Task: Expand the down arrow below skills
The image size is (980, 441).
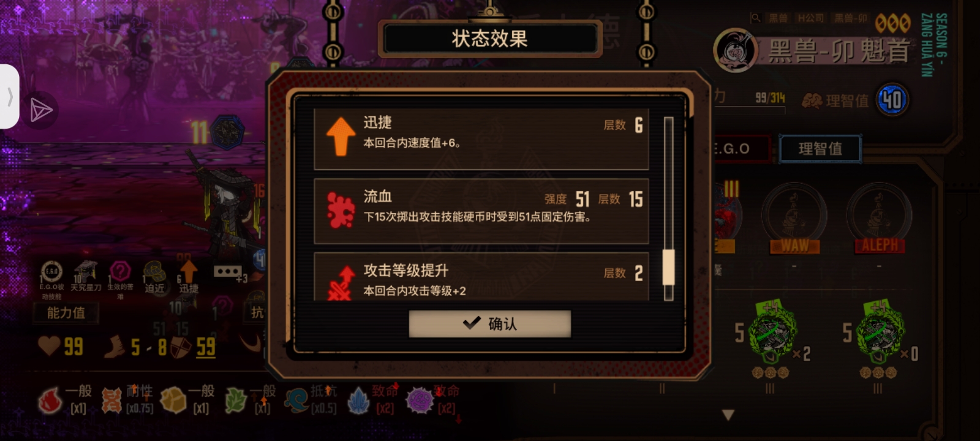Action: (728, 415)
